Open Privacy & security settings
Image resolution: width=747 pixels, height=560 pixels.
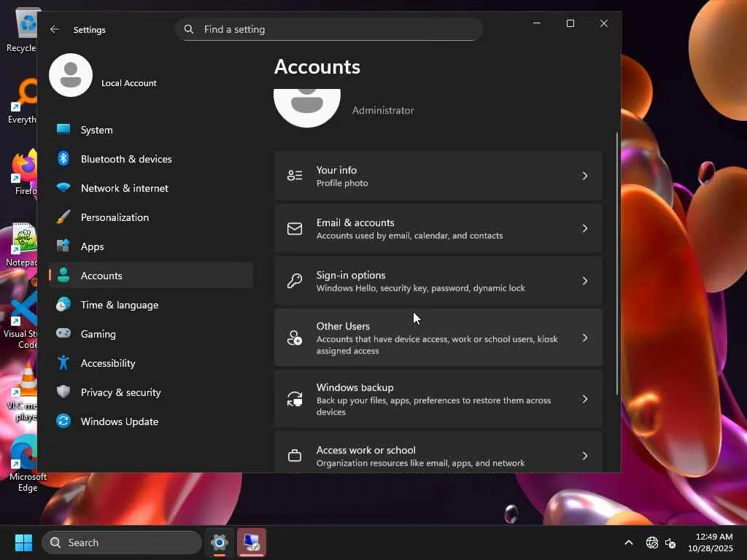click(x=151, y=392)
